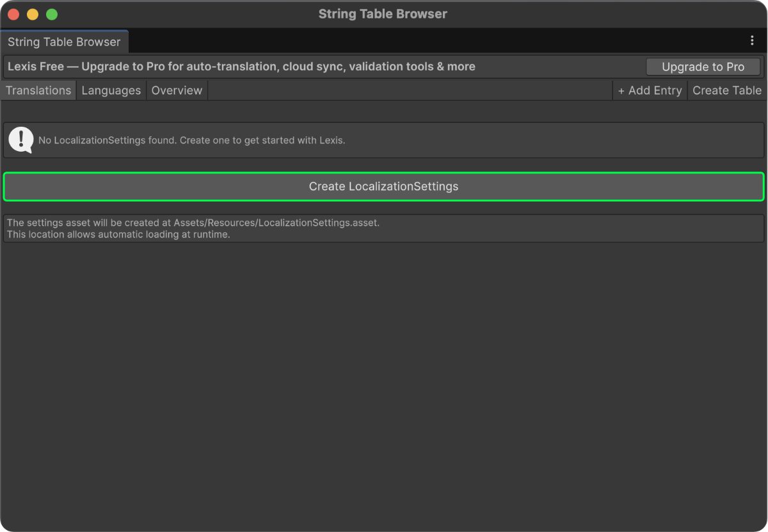Open the overflow menu with three vertical dots
The width and height of the screenshot is (768, 532).
coord(752,40)
